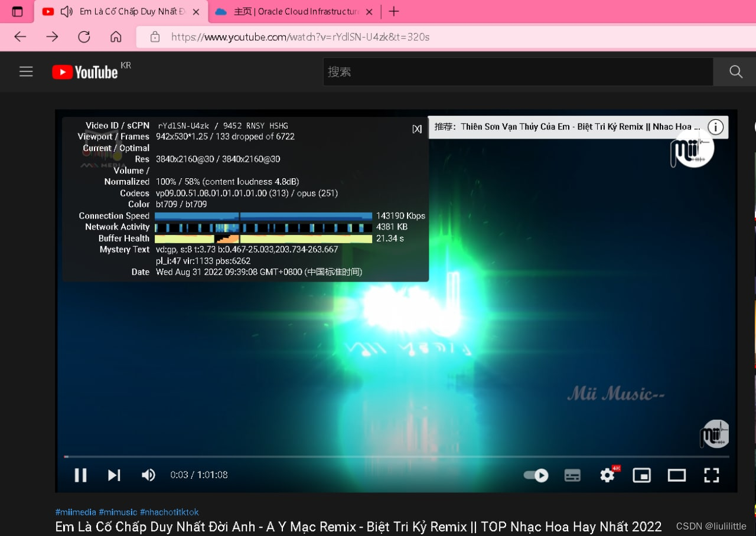Go to YouTube home via logo
756x536 pixels.
(85, 72)
